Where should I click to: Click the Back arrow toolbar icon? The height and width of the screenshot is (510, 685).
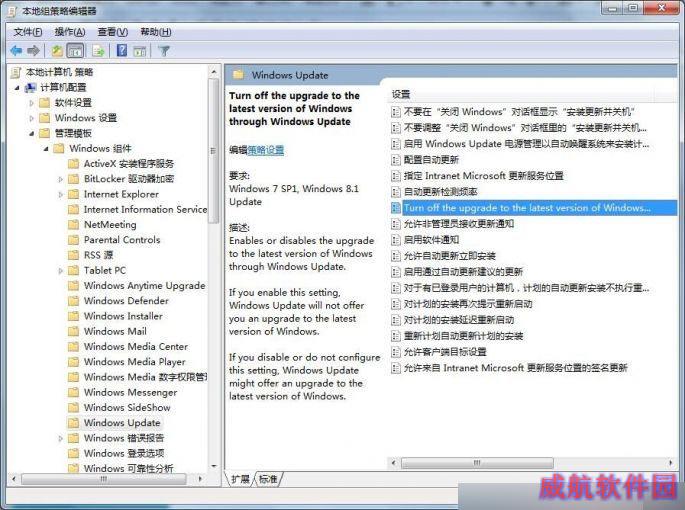[17, 51]
